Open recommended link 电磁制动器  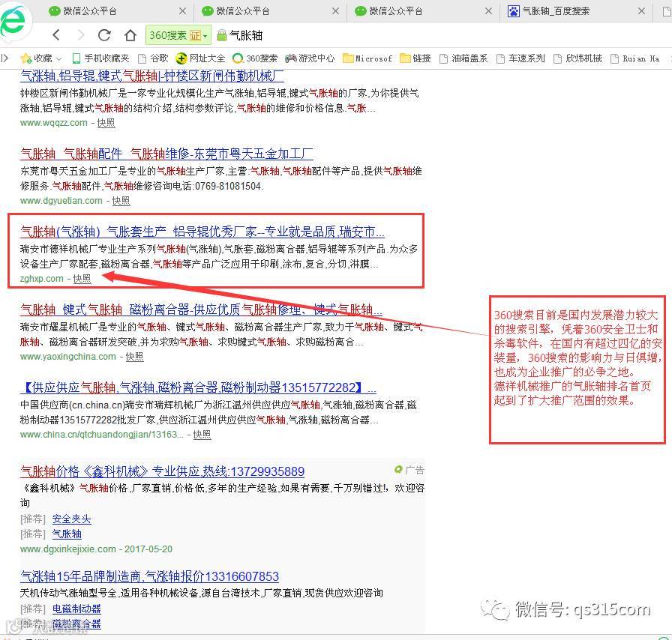(x=76, y=609)
